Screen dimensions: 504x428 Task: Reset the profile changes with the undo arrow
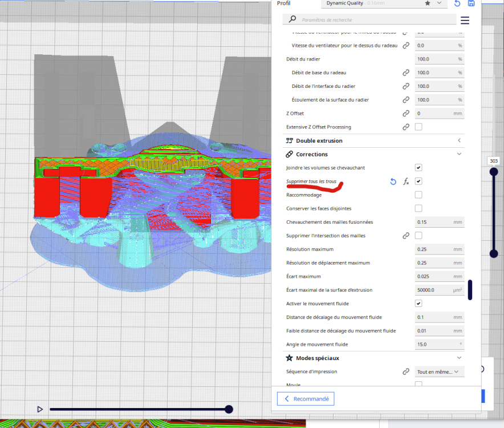pos(457,3)
